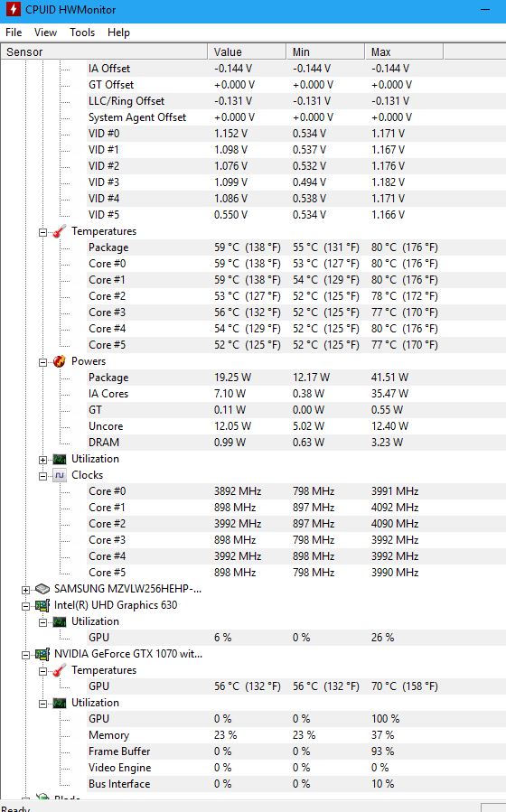Image resolution: width=506 pixels, height=812 pixels.
Task: Open the File menu
Action: click(14, 33)
